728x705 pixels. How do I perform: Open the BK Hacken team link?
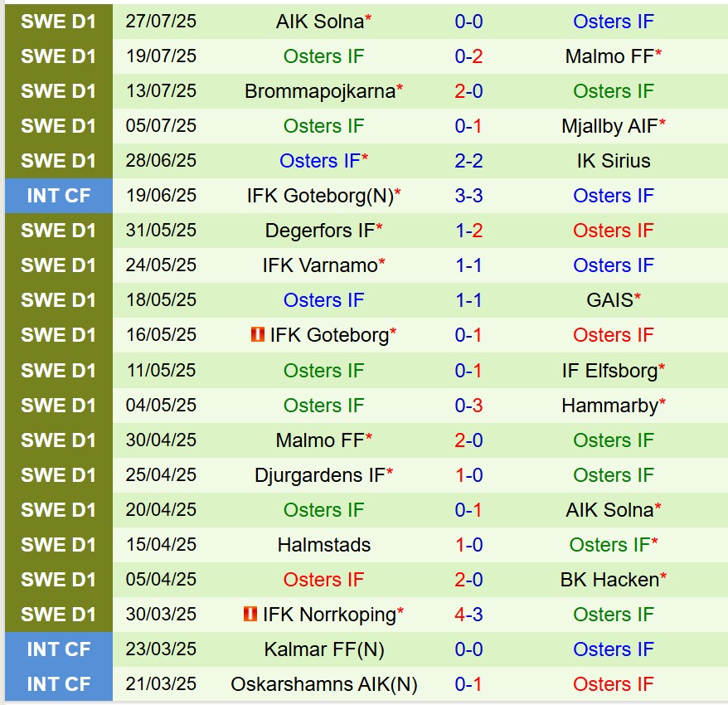pos(609,580)
